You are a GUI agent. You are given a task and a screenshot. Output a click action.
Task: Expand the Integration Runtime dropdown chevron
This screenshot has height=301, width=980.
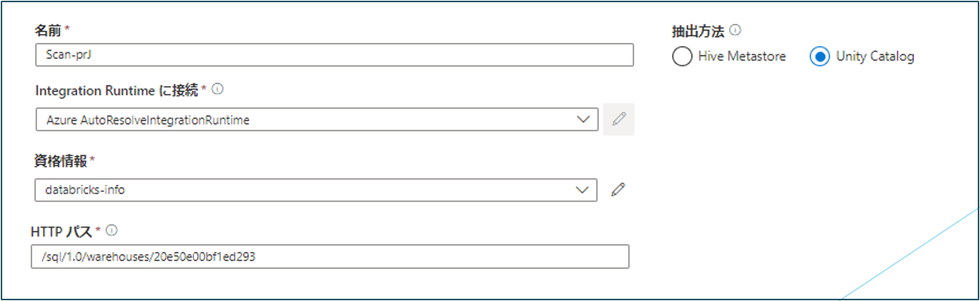click(583, 120)
